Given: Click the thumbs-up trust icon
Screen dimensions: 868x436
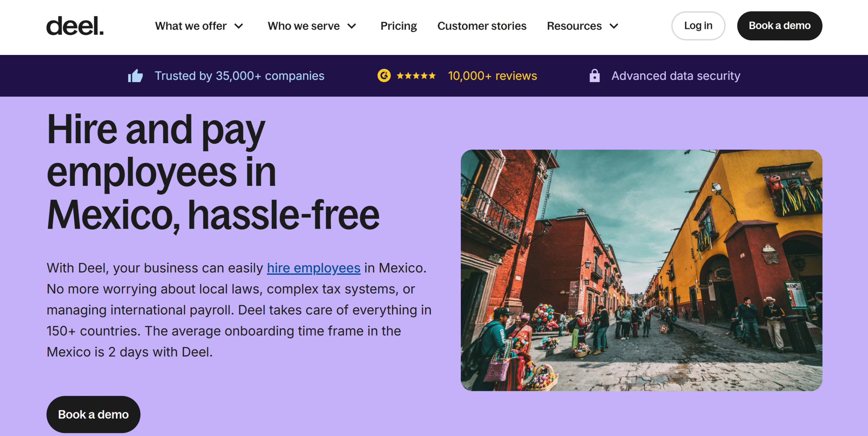Looking at the screenshot, I should (135, 76).
